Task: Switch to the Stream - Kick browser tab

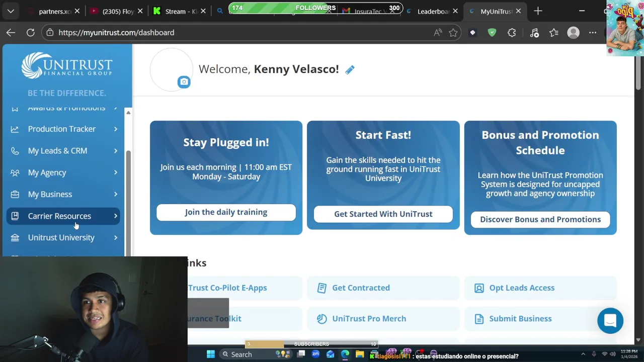Action: tap(180, 11)
